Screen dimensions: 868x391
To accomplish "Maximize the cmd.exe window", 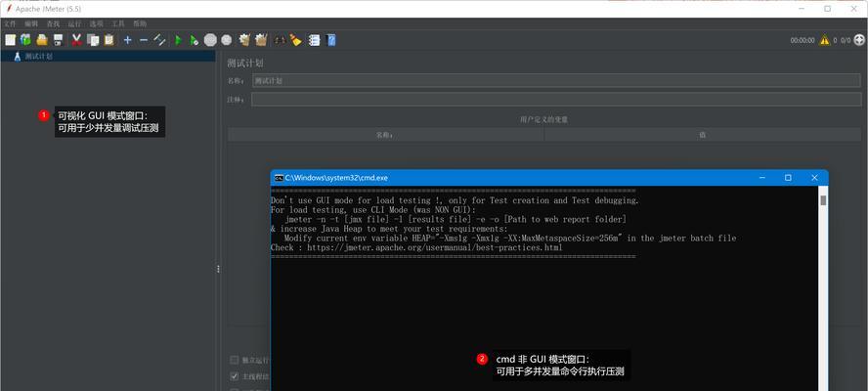I will (788, 178).
